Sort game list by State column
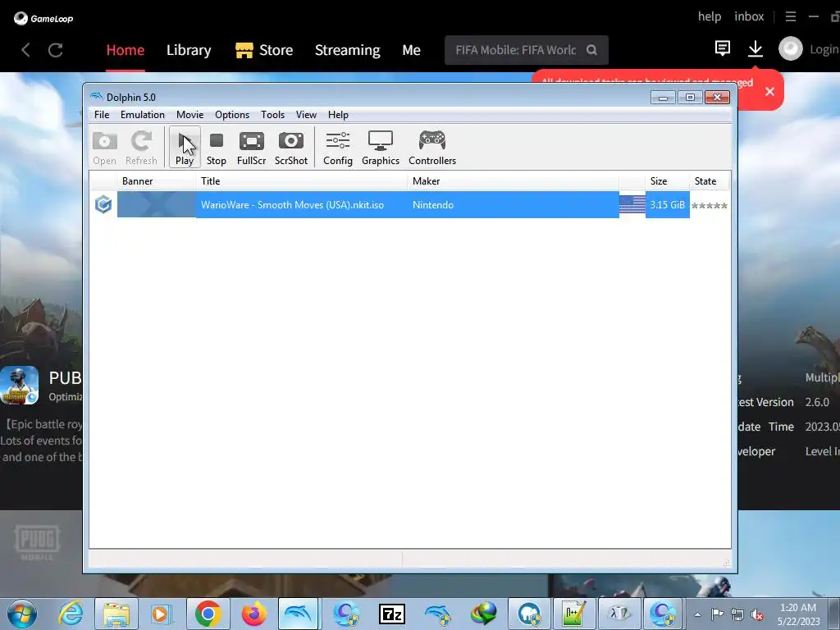840x630 pixels. pyautogui.click(x=710, y=181)
